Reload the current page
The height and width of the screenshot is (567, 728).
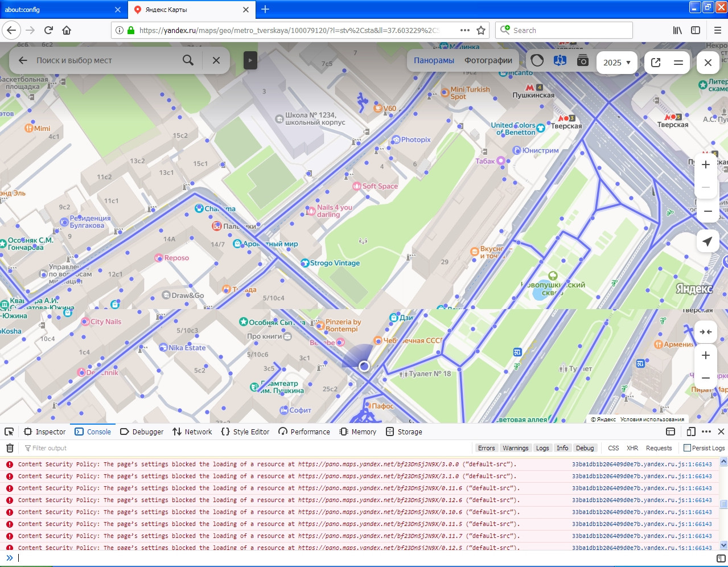[x=48, y=30]
